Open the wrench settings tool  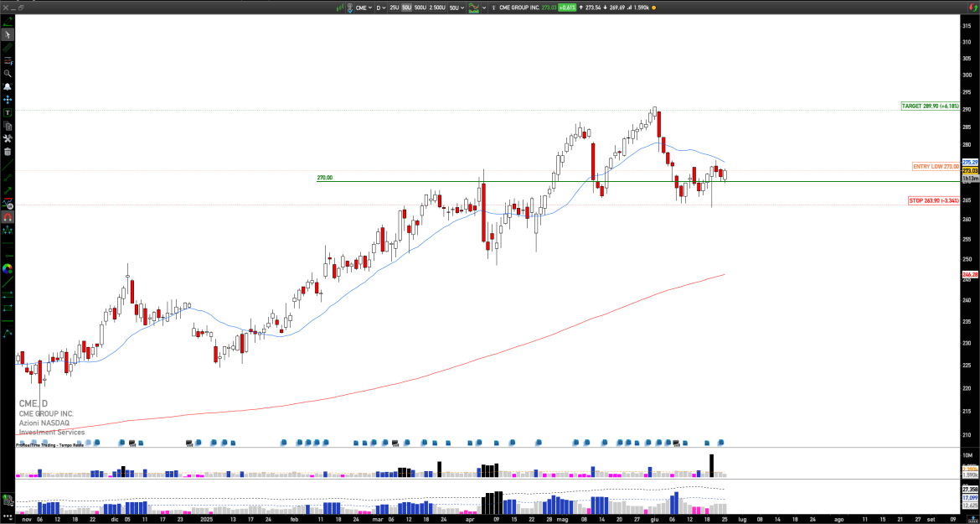(8, 138)
